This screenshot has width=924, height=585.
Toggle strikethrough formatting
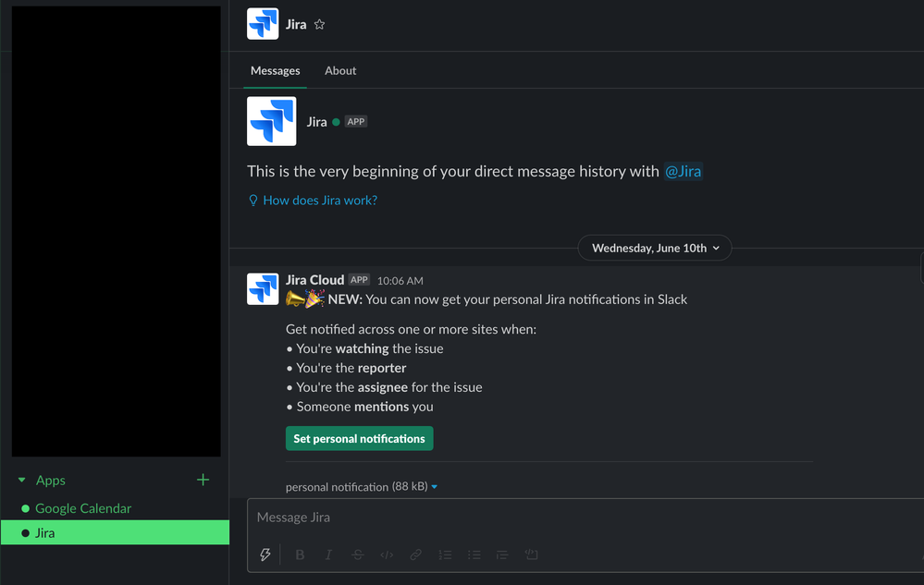point(357,555)
